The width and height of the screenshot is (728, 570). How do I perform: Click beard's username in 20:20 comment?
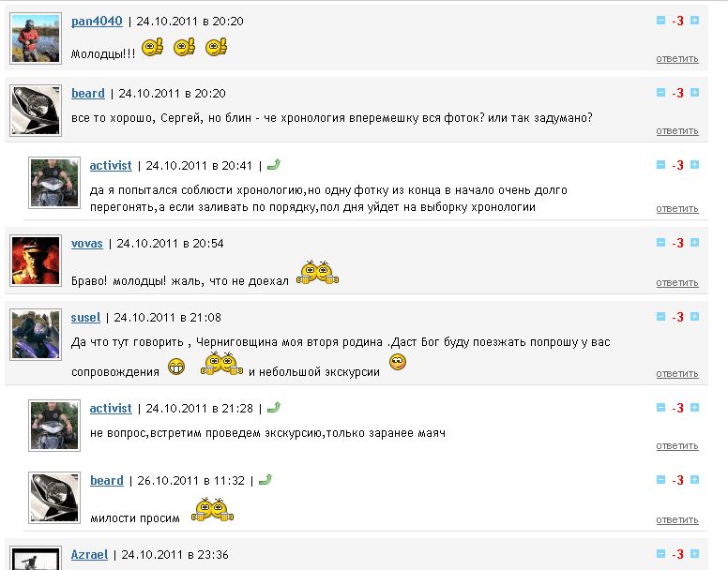pos(88,94)
